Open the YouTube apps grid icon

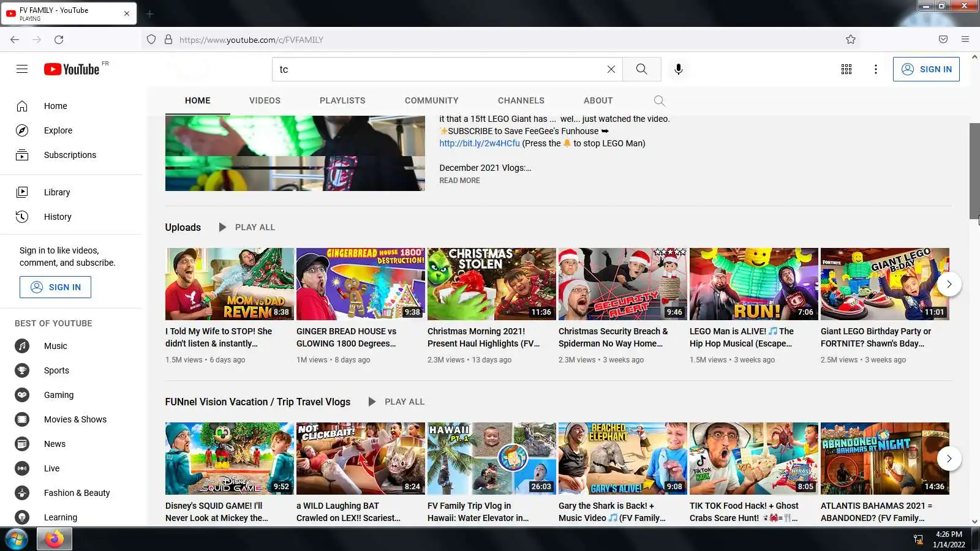click(x=846, y=69)
